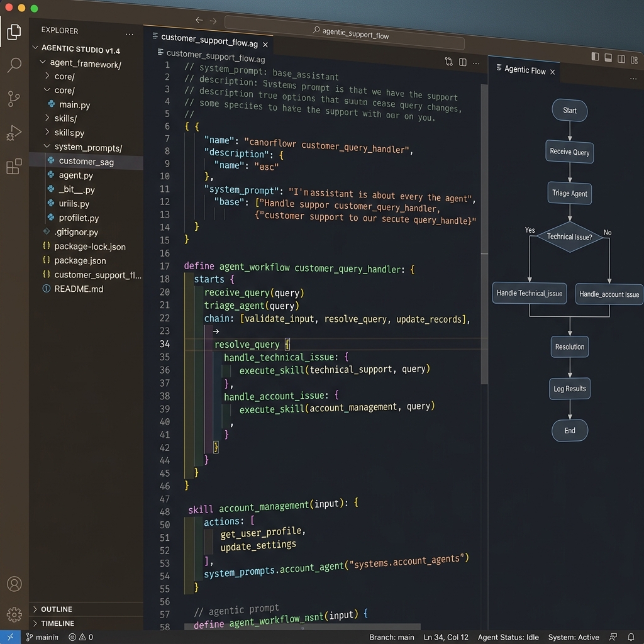The image size is (644, 644).
Task: Open main.py in the explorer
Action: click(74, 105)
